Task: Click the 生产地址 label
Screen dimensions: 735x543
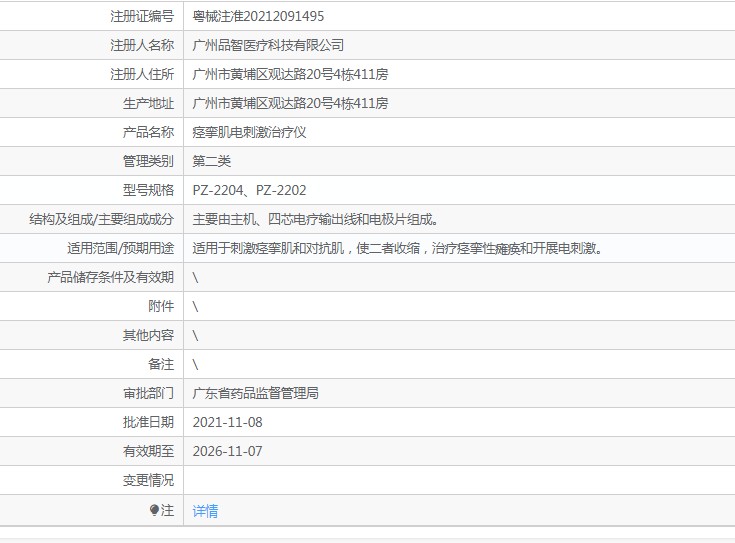Action: tap(148, 103)
